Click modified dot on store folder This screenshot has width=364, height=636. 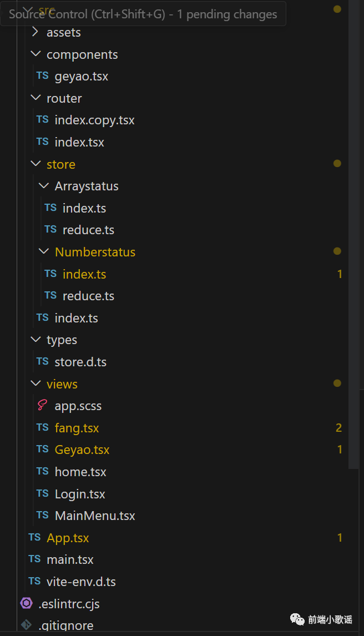click(337, 164)
